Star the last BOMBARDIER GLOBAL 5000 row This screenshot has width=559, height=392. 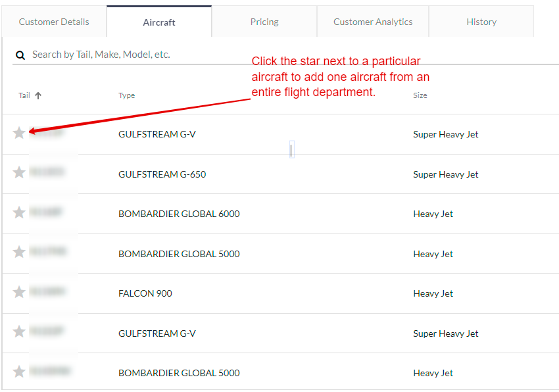[19, 372]
